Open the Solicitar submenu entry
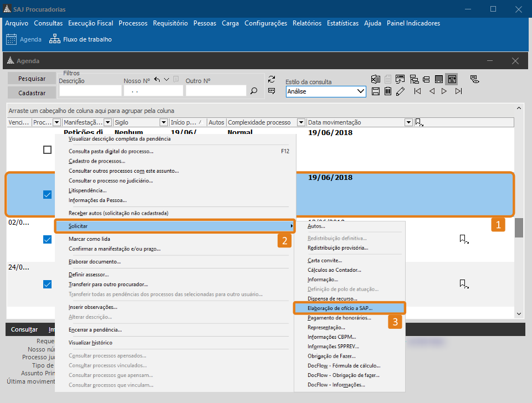Viewport: 532px width, 403px height. 175,226
